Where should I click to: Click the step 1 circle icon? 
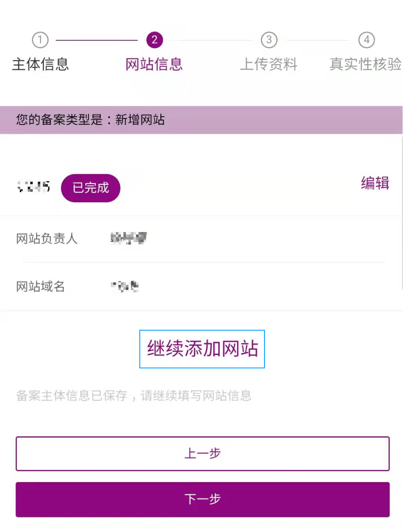[40, 40]
